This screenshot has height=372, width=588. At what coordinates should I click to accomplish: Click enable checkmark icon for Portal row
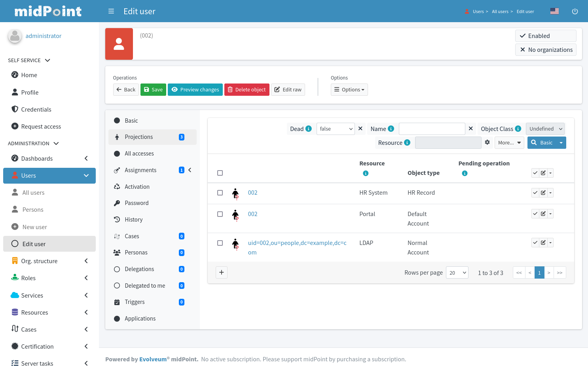point(535,214)
